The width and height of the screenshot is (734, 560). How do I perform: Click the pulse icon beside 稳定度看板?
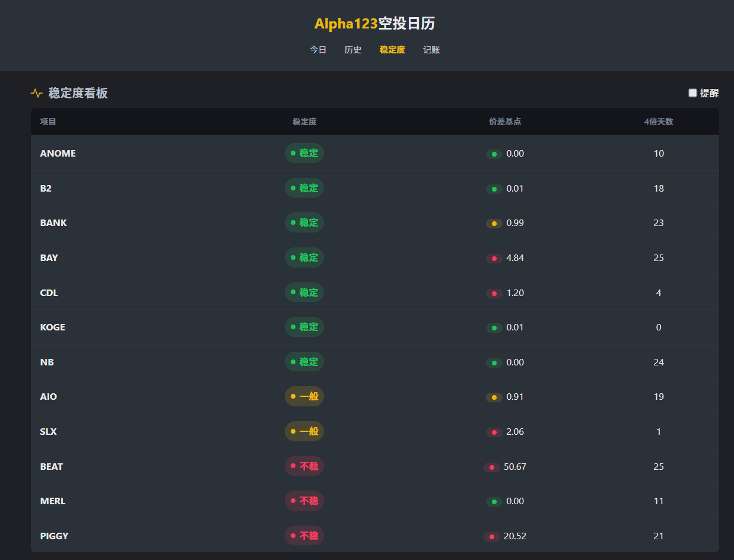click(37, 93)
